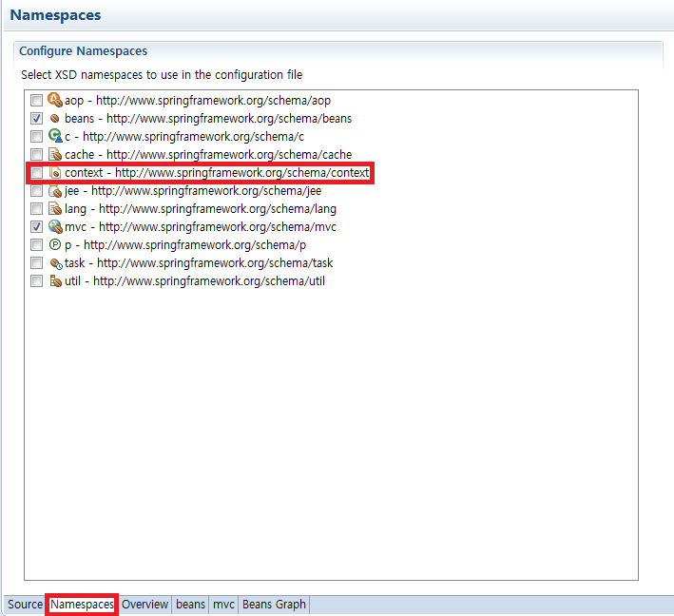Tick the jee namespace checkbox

pos(36,190)
